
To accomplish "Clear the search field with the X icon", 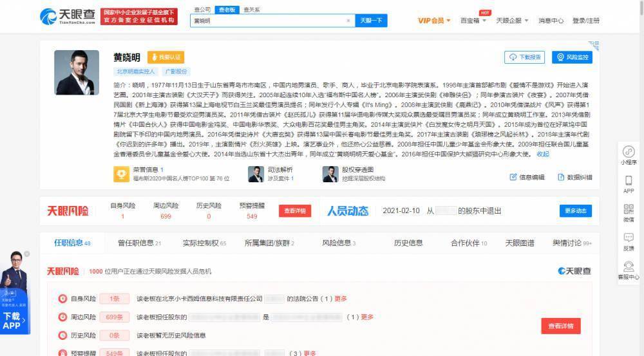I will pos(348,21).
